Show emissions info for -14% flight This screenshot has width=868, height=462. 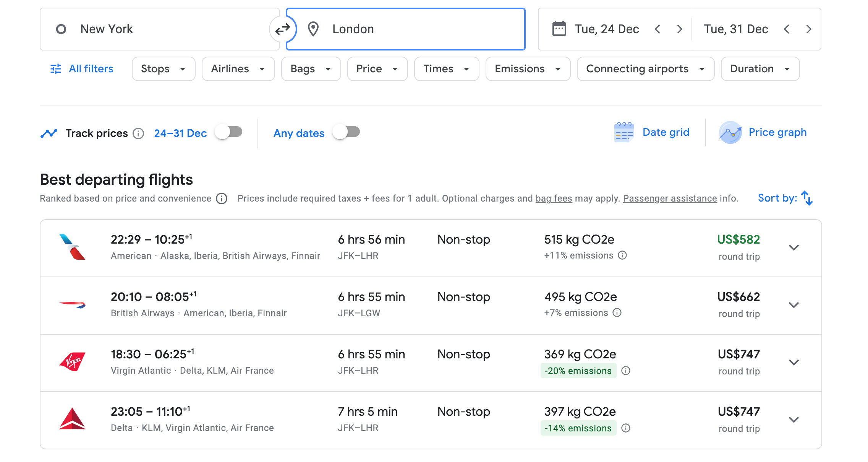point(626,428)
